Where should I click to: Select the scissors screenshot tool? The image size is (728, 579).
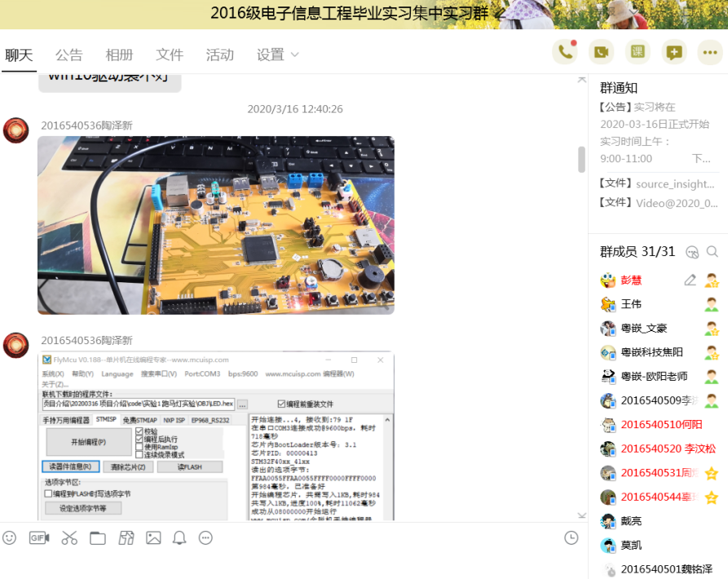[68, 537]
